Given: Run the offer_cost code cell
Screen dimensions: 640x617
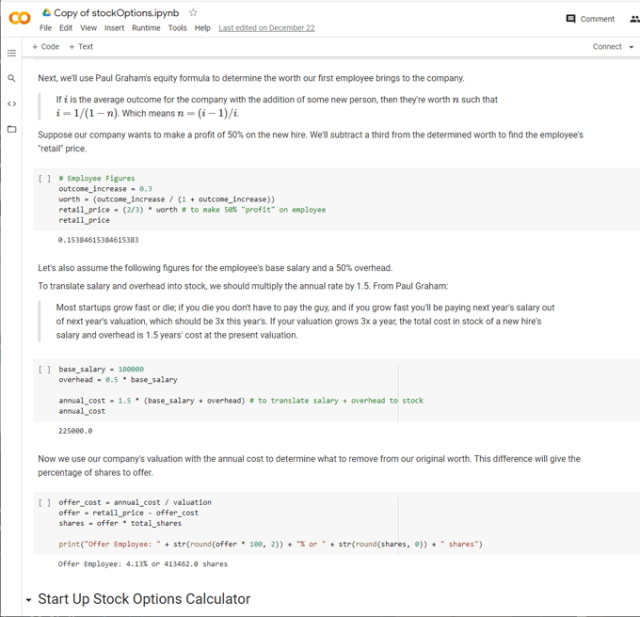Looking at the screenshot, I should (43, 502).
